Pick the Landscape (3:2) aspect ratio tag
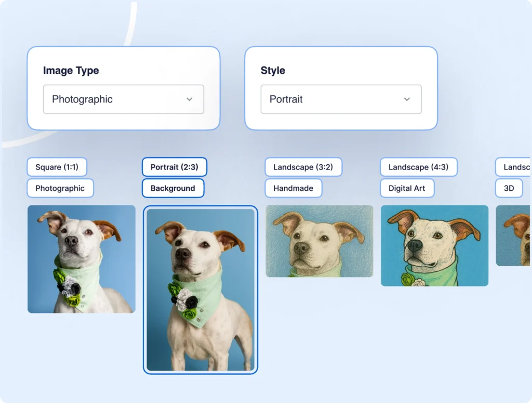This screenshot has height=403, width=532. [303, 167]
